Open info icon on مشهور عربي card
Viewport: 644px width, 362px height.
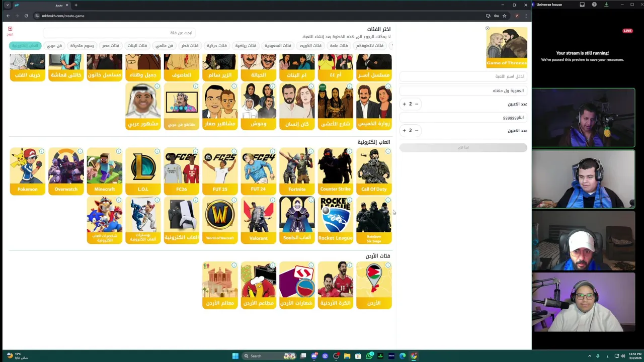coord(157,86)
